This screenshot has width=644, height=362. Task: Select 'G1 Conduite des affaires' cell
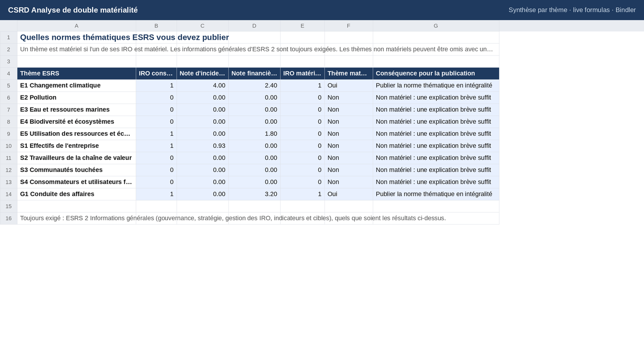point(76,194)
